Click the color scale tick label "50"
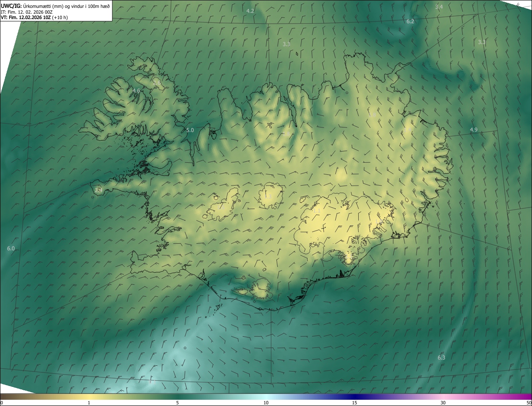The image size is (532, 406). 529,403
